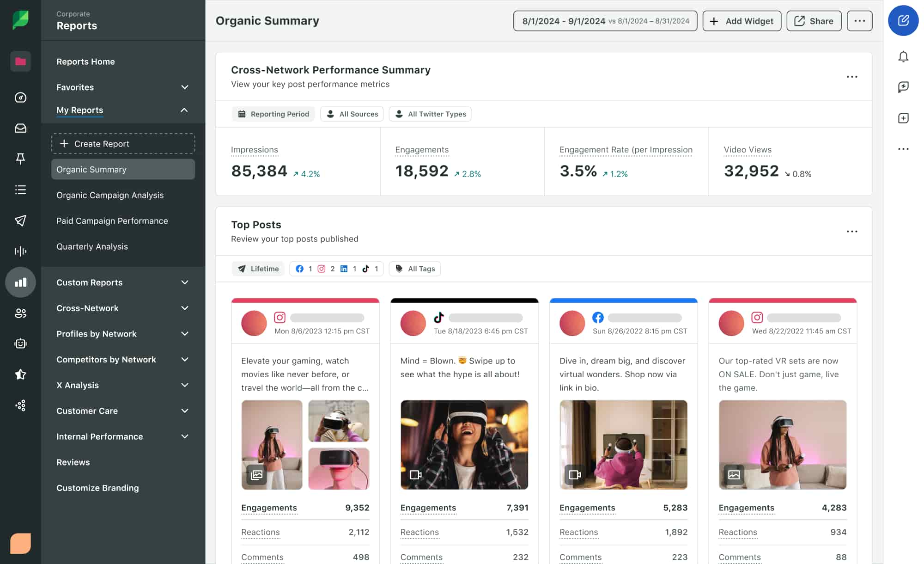
Task: Filter Top Posts by Instagram network
Action: [322, 269]
